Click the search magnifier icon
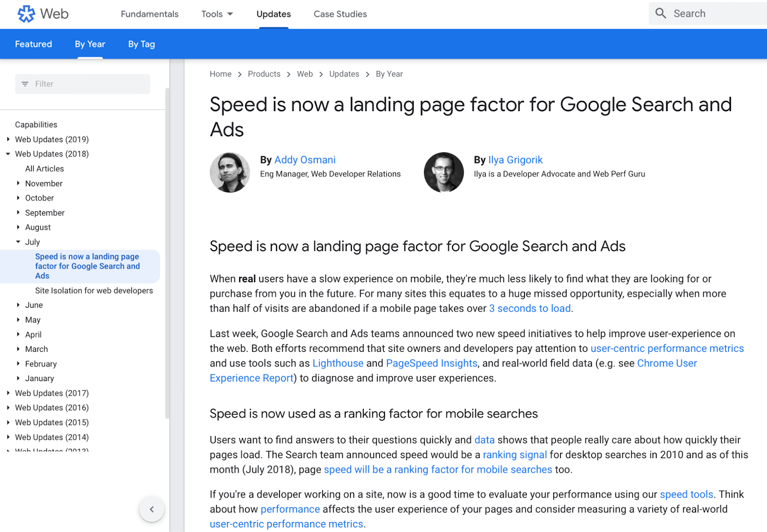The image size is (767, 532). coord(661,13)
